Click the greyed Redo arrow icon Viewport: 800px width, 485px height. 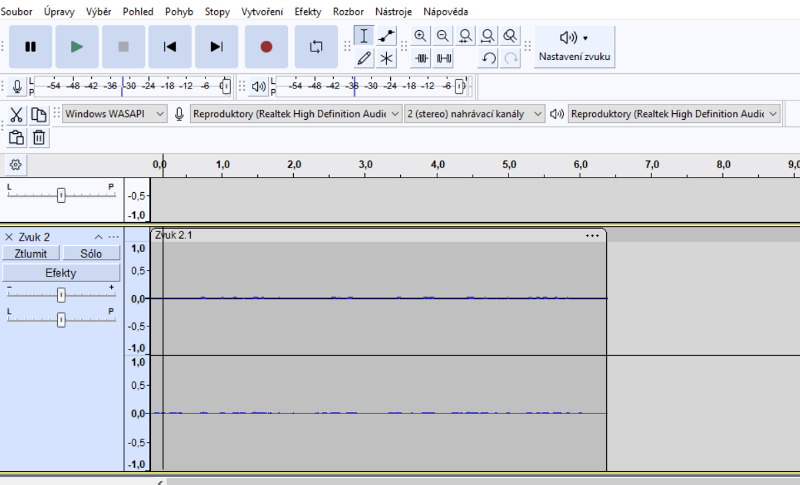coord(511,58)
